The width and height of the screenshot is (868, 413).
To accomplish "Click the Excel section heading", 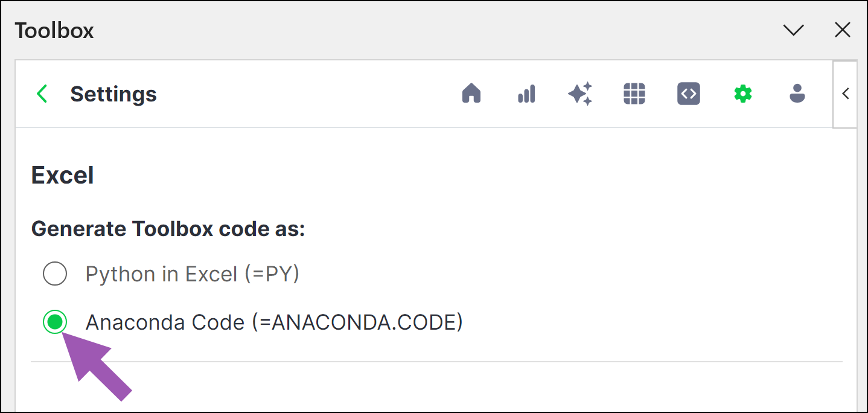I will pos(63,176).
